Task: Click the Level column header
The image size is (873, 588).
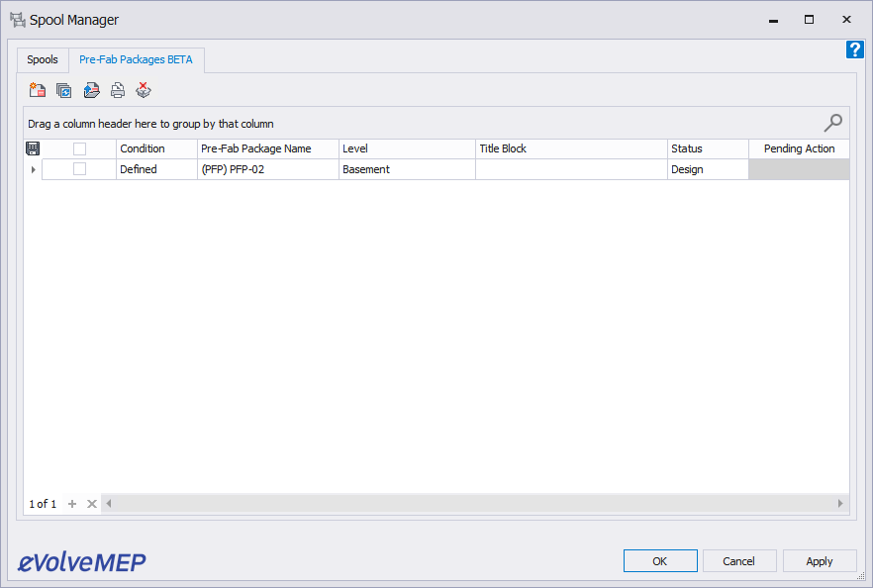Action: (407, 148)
